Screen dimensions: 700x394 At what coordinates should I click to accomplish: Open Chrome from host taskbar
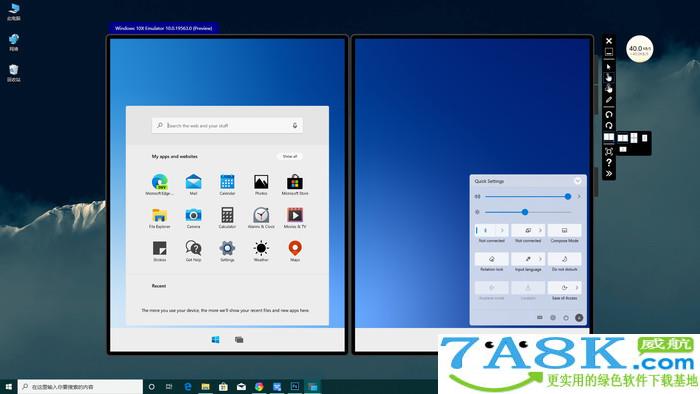coord(259,387)
